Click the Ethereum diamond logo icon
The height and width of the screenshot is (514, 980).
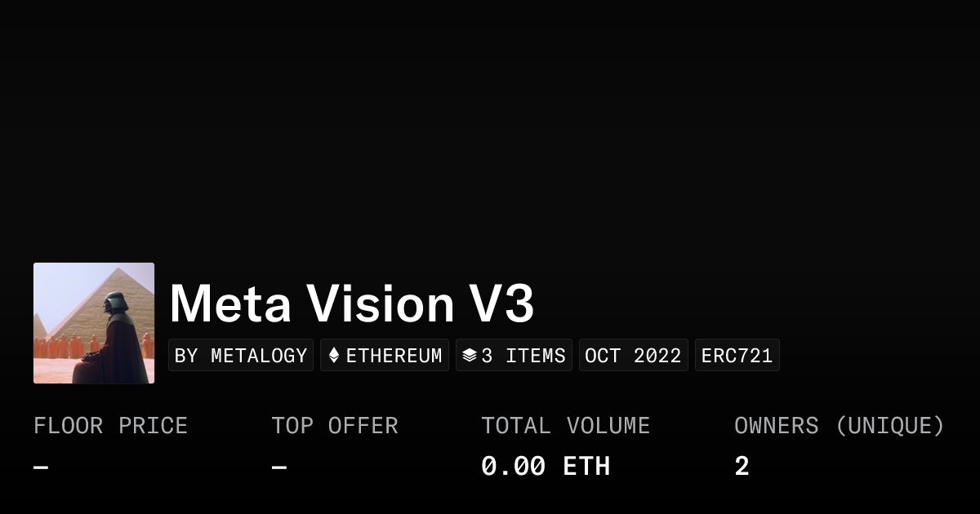[333, 356]
